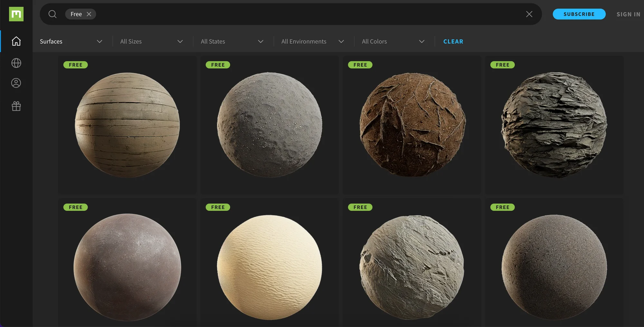Expand the All Environments dropdown
Viewport: 644px width, 327px height.
312,42
